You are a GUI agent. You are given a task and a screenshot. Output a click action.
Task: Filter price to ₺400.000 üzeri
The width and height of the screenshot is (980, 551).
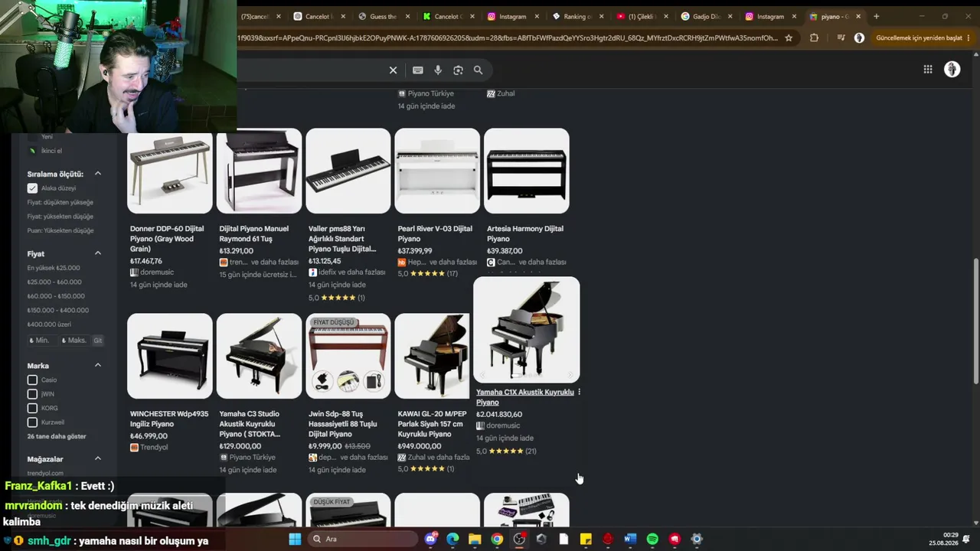49,324
